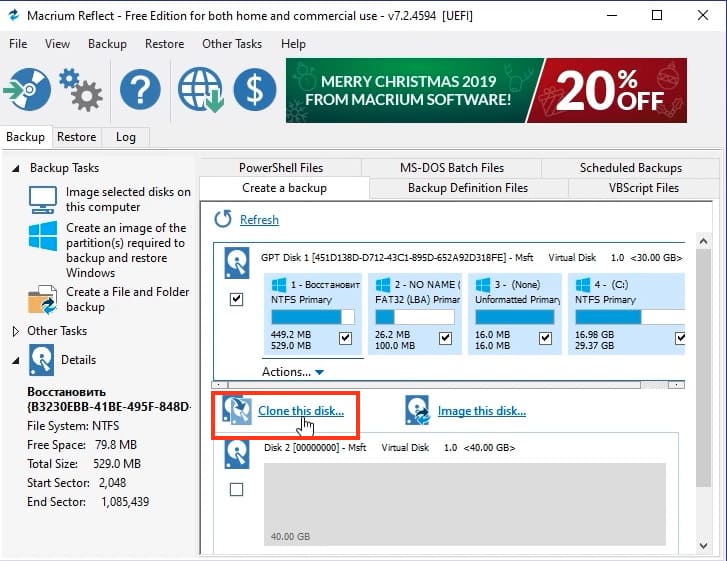The width and height of the screenshot is (727, 561).
Task: Click the disc backup toolbar icon
Action: click(x=28, y=89)
